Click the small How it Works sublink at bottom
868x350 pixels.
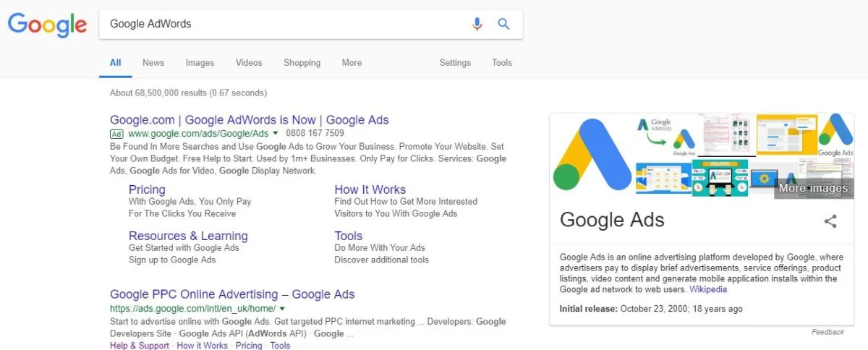(203, 346)
